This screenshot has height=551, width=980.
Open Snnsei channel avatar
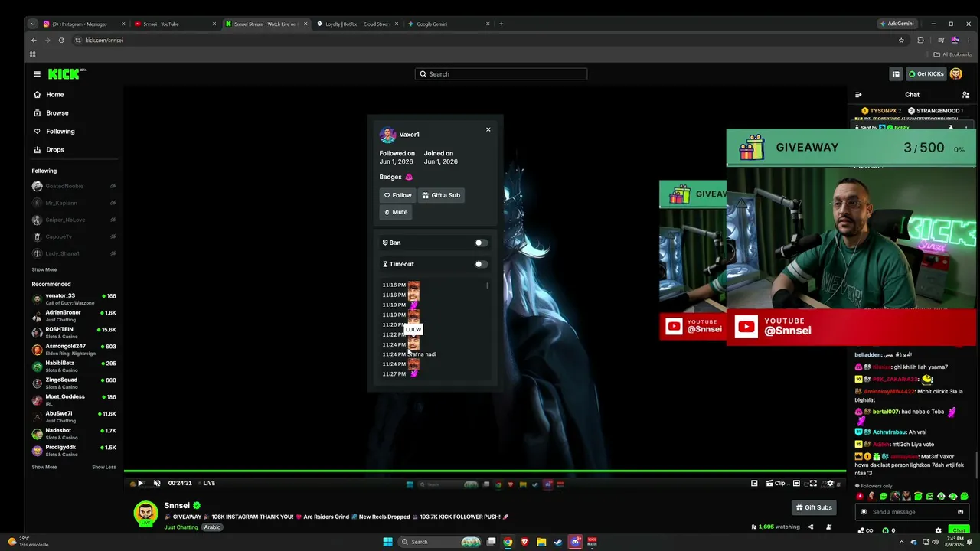(146, 514)
